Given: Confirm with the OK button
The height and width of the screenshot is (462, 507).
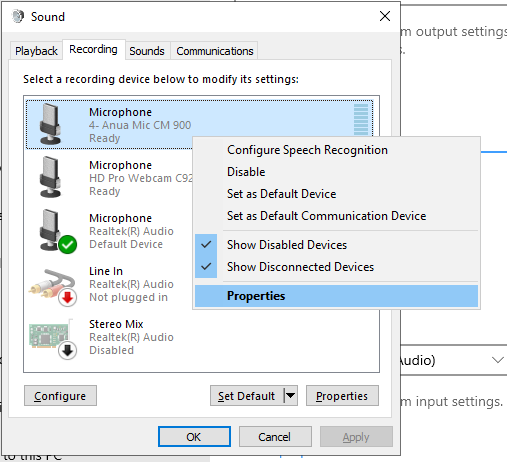Looking at the screenshot, I should pyautogui.click(x=194, y=437).
